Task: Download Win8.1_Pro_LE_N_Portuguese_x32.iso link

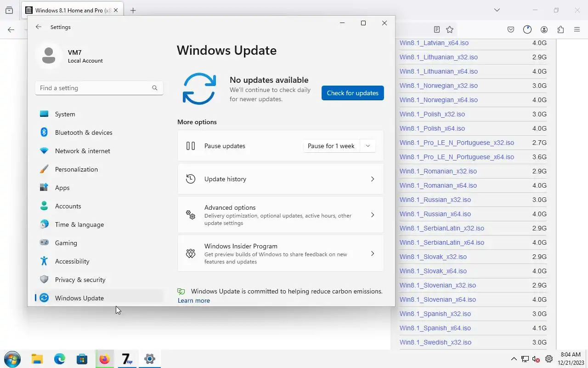Action: tap(457, 143)
